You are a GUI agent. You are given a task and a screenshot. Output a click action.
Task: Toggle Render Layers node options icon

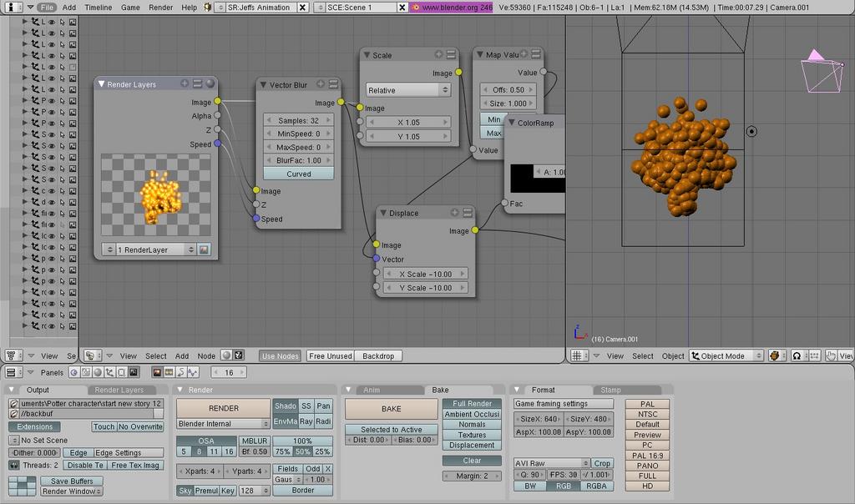[x=197, y=83]
